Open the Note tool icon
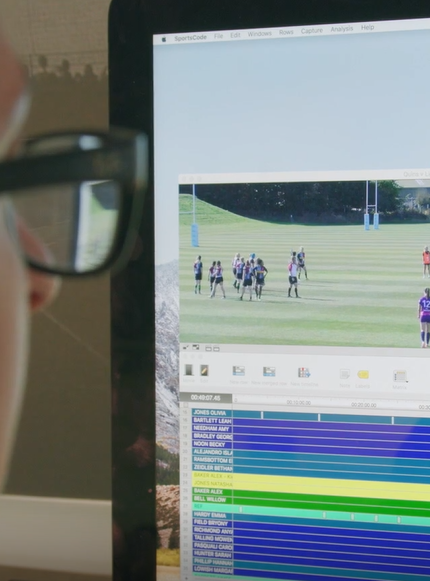This screenshot has width=430, height=581. click(x=345, y=374)
